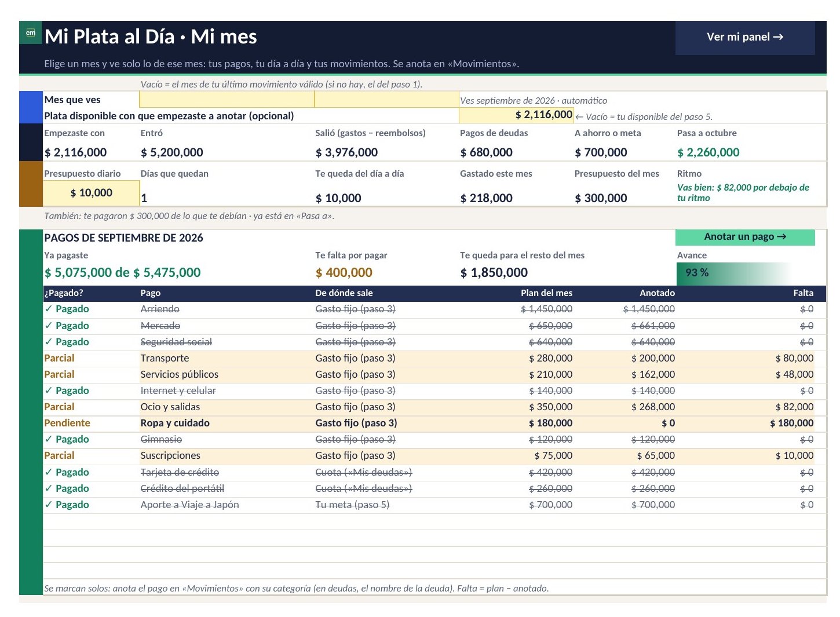Click the ¿Pagado? column header

pyautogui.click(x=63, y=293)
